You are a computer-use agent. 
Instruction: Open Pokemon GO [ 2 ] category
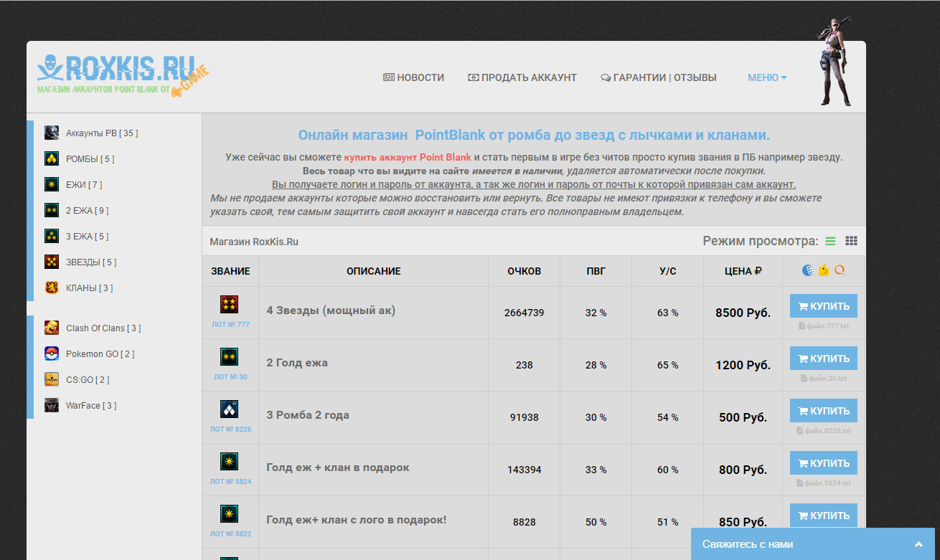pos(100,353)
